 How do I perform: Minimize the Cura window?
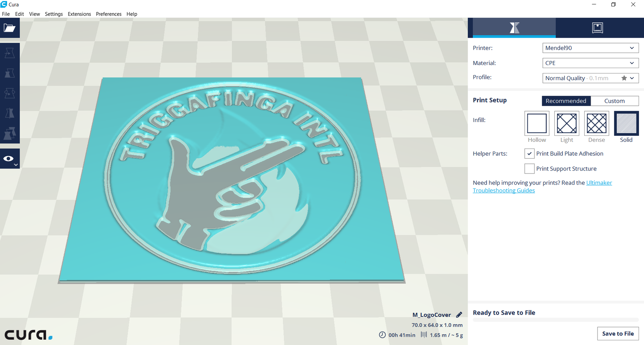pos(594,4)
